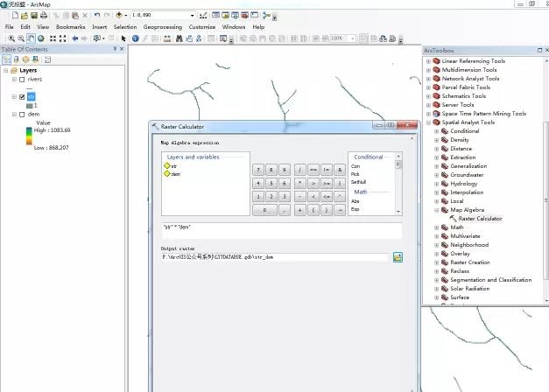The image size is (549, 392).
Task: Click the SetNull function in list
Action: [358, 182]
